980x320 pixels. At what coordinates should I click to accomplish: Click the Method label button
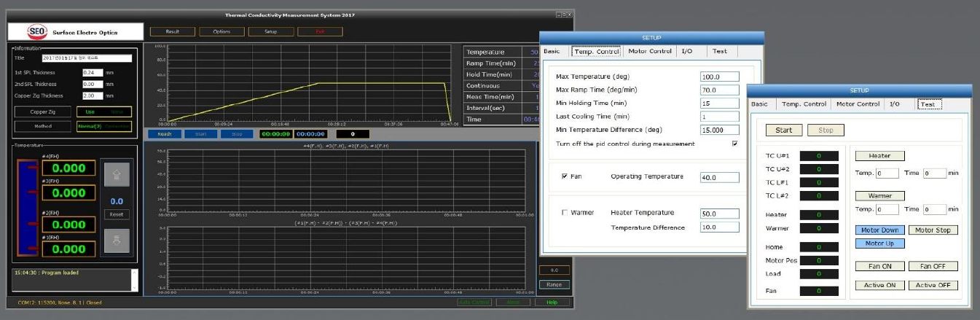tap(43, 126)
